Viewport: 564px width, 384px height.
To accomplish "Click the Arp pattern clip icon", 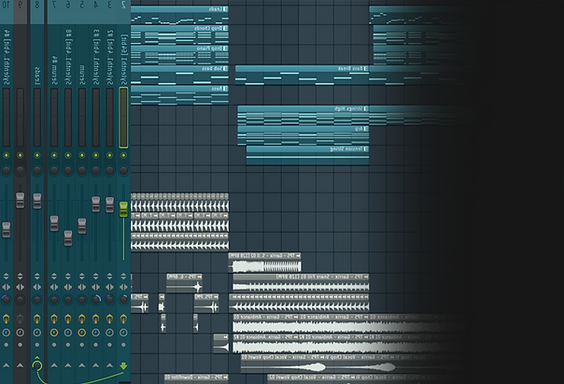I will pos(365,129).
